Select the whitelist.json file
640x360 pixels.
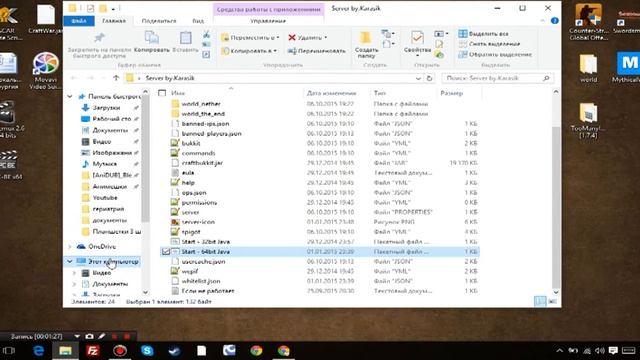pos(201,281)
